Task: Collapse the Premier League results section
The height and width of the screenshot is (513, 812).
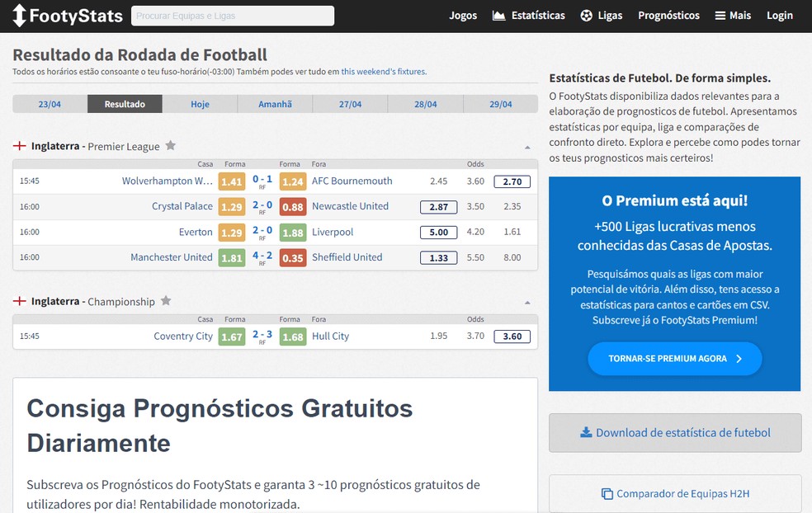Action: pyautogui.click(x=528, y=146)
